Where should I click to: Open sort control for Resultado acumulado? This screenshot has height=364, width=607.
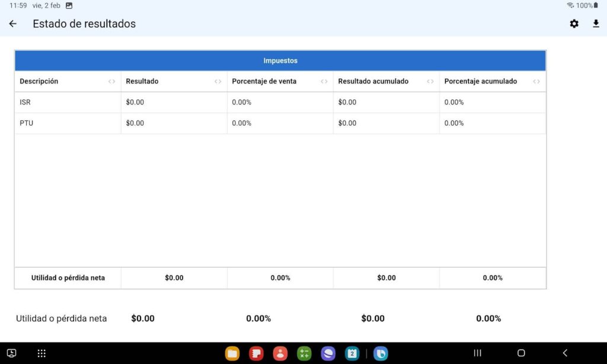point(430,81)
